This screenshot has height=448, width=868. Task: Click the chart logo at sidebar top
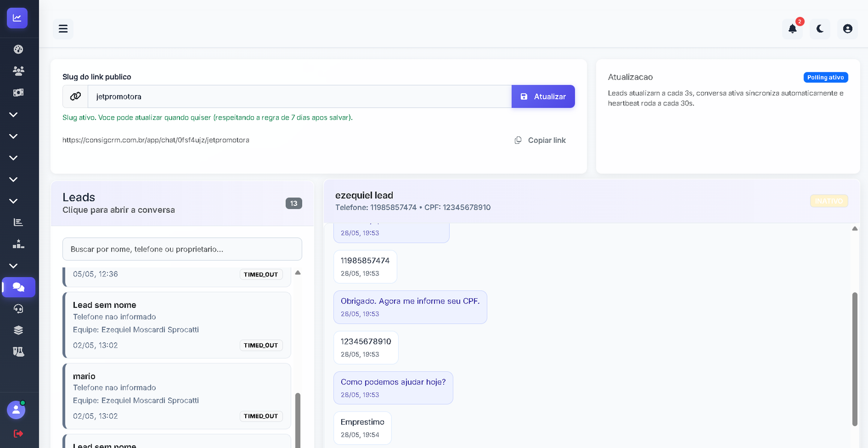(x=17, y=18)
